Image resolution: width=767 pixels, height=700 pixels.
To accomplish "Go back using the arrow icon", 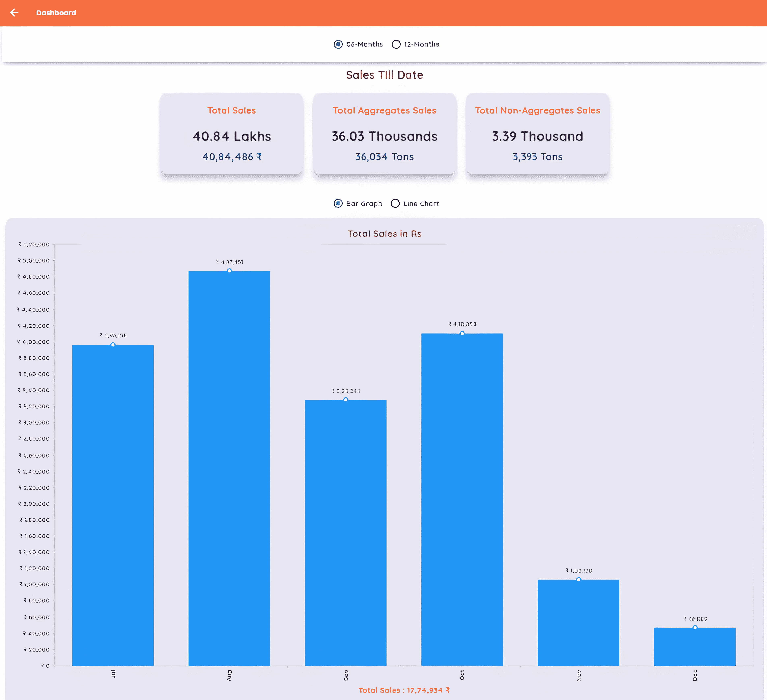I will (14, 12).
